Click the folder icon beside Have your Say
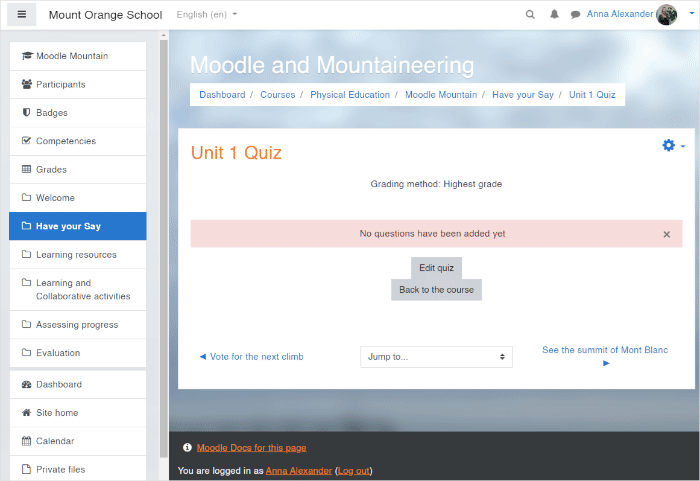The height and width of the screenshot is (481, 700). pos(26,226)
